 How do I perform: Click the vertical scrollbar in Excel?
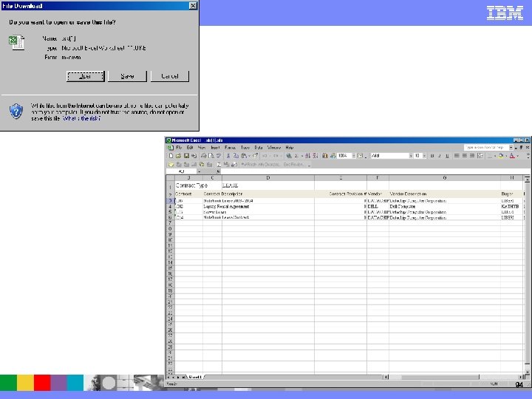[527, 275]
